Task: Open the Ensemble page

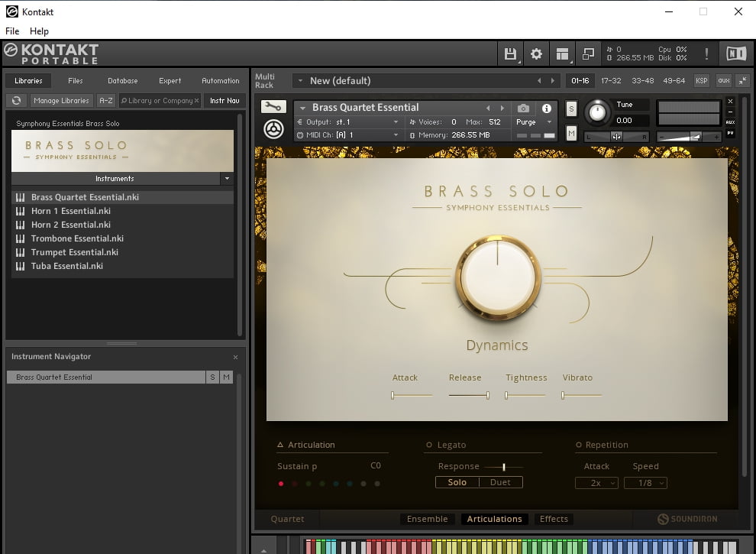Action: click(x=427, y=519)
